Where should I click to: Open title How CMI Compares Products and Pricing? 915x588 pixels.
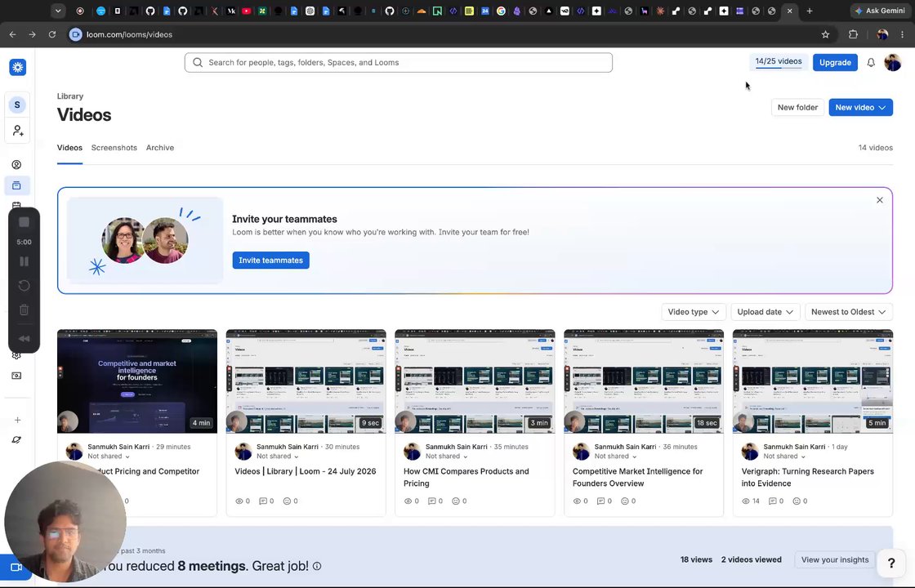pyautogui.click(x=466, y=477)
